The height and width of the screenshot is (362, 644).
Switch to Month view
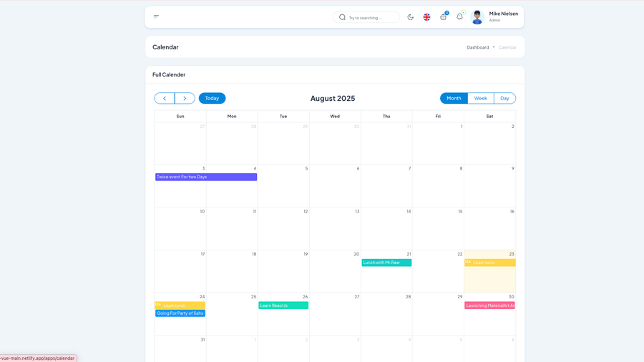pyautogui.click(x=454, y=98)
